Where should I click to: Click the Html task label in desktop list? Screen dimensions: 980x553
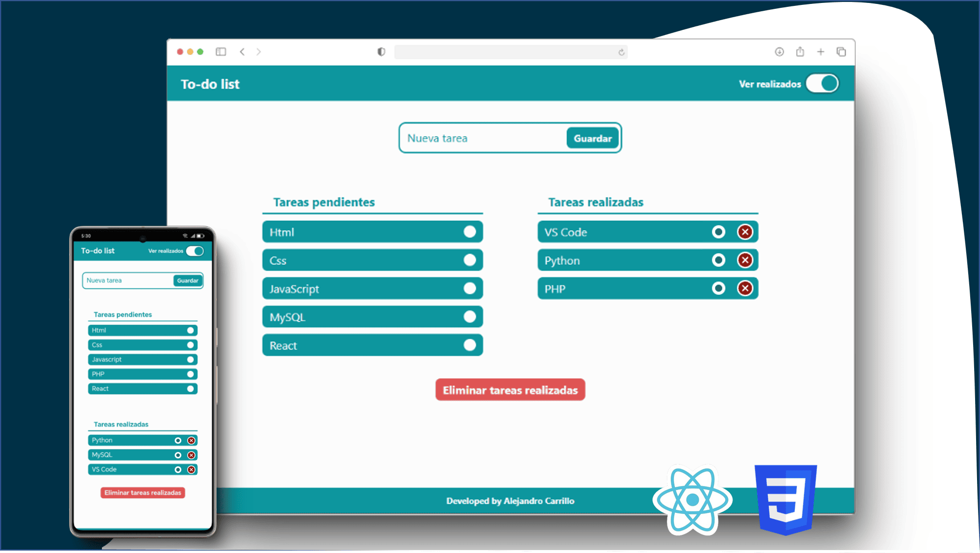point(282,232)
